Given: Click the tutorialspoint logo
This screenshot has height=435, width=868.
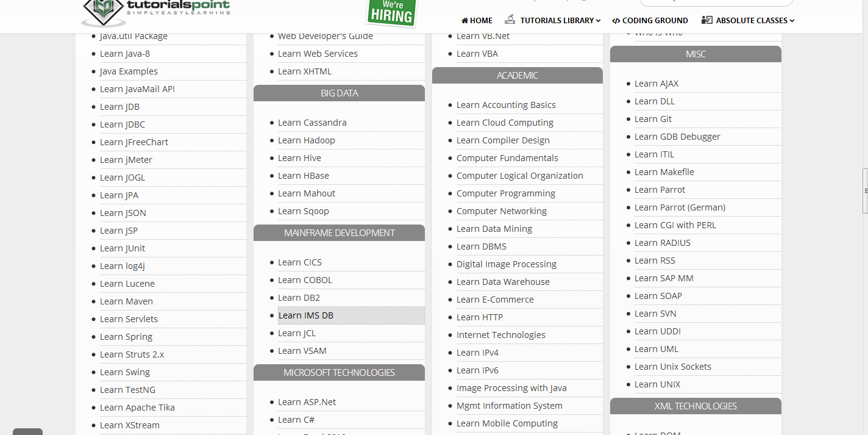Looking at the screenshot, I should (x=155, y=12).
